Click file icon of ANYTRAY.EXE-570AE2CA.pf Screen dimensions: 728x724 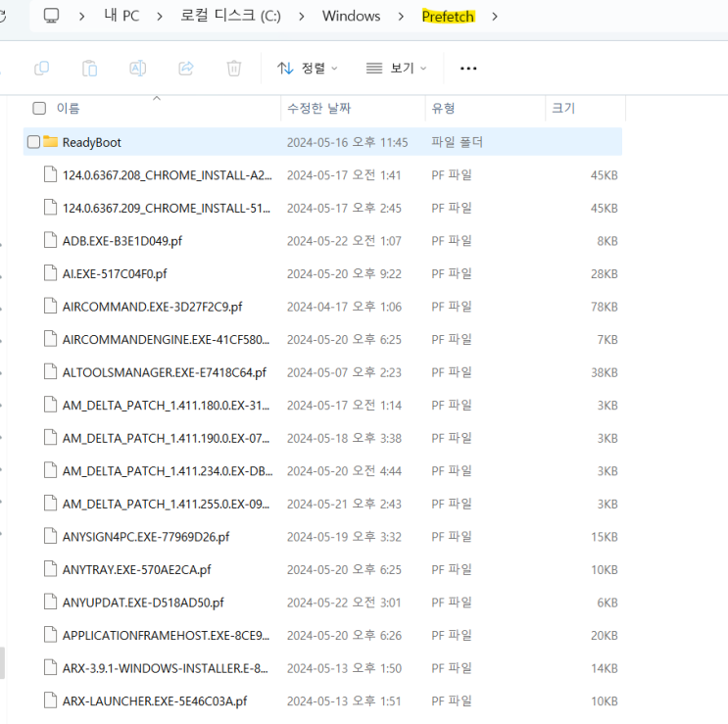pyautogui.click(x=51, y=568)
